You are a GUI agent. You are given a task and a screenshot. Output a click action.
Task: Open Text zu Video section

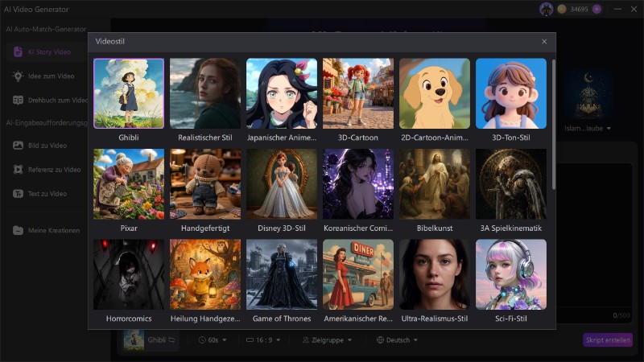[47, 194]
